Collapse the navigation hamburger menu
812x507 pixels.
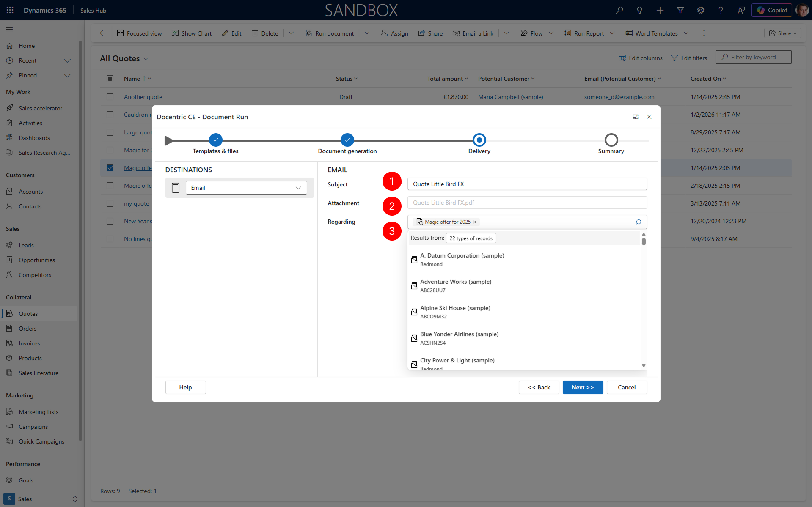[x=9, y=29]
